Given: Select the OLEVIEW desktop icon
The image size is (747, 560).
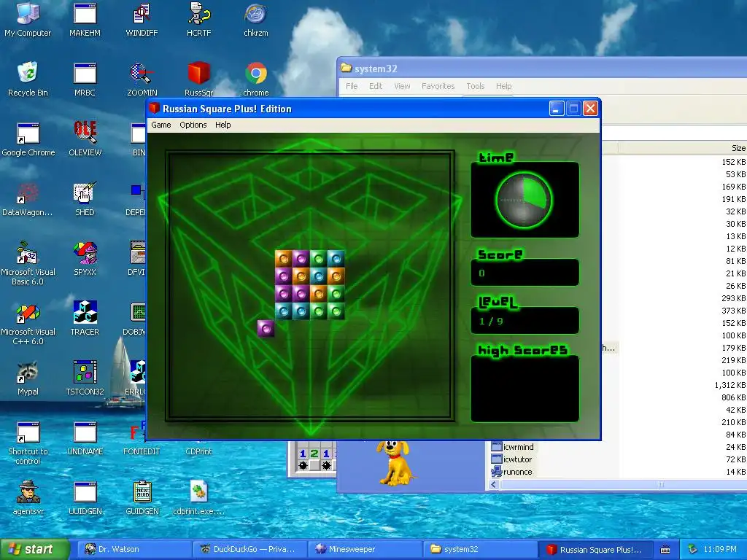Looking at the screenshot, I should point(85,139).
